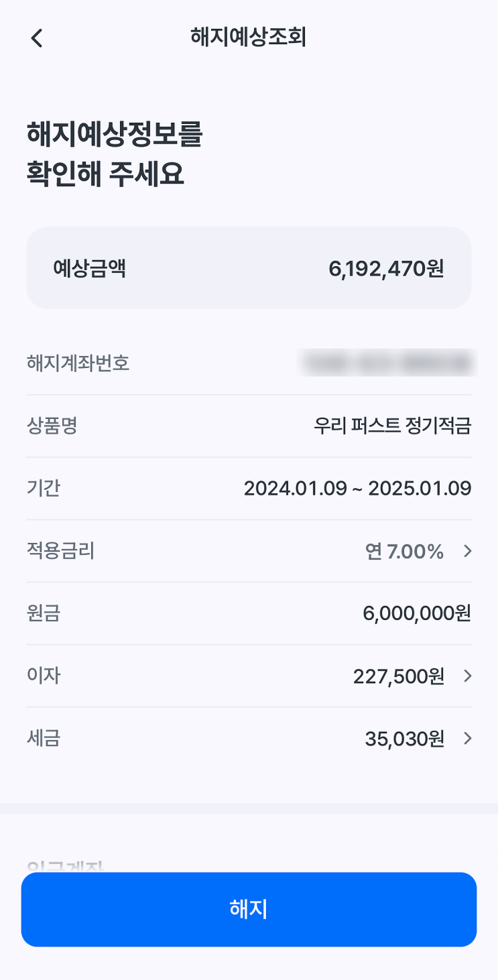Image resolution: width=498 pixels, height=980 pixels.
Task: Tap the back arrow icon
Action: click(x=37, y=38)
